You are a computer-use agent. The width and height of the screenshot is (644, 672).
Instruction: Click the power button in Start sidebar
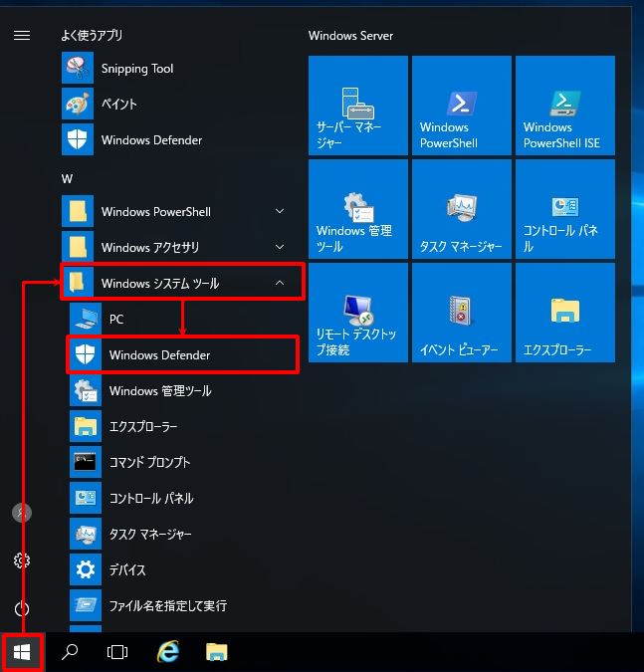coord(22,608)
